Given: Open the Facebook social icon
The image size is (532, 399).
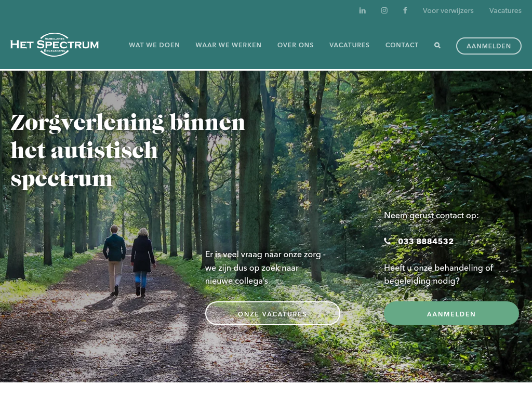Looking at the screenshot, I should click(x=405, y=10).
